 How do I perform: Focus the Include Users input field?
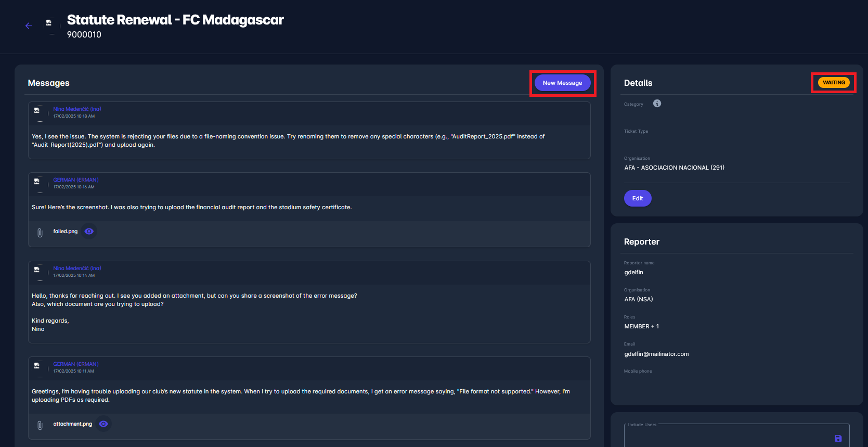[x=728, y=436]
